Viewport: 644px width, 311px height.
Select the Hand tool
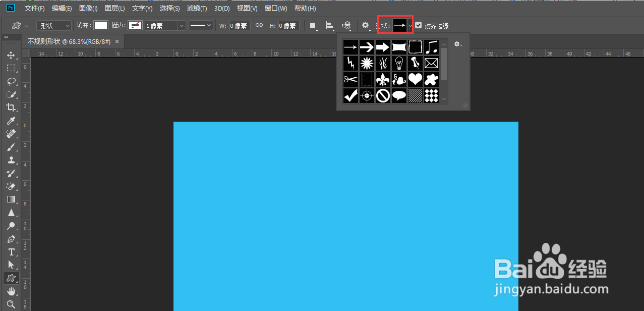11,291
